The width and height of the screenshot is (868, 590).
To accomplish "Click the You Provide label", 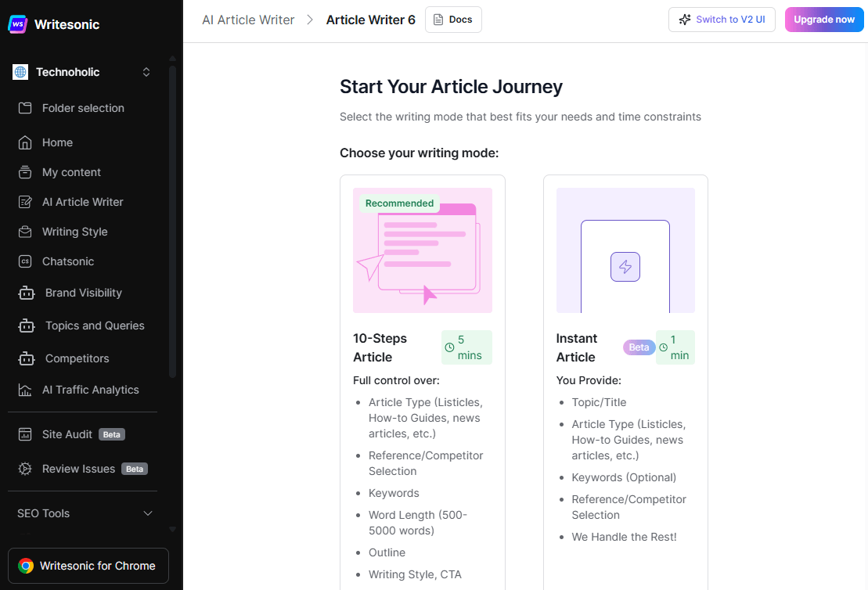I will point(589,381).
